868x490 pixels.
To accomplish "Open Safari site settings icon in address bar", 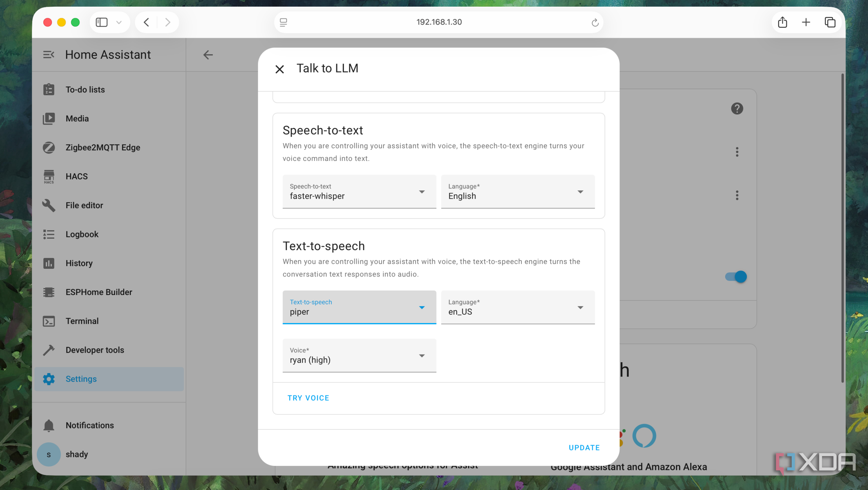I will 283,22.
